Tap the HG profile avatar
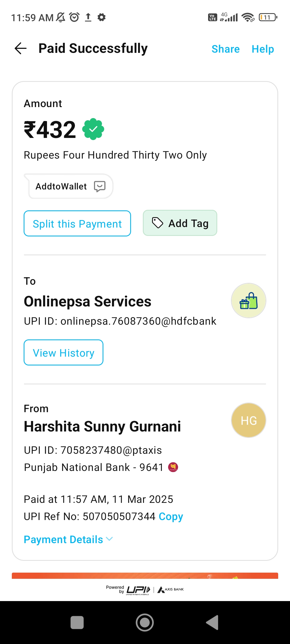Viewport: 290px width, 644px height. tap(248, 420)
